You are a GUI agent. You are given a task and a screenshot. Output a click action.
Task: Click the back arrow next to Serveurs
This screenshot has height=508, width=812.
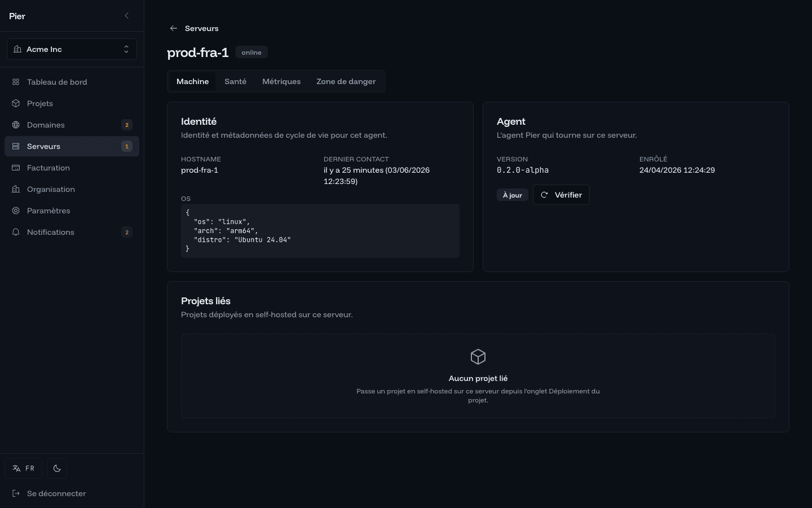click(174, 28)
